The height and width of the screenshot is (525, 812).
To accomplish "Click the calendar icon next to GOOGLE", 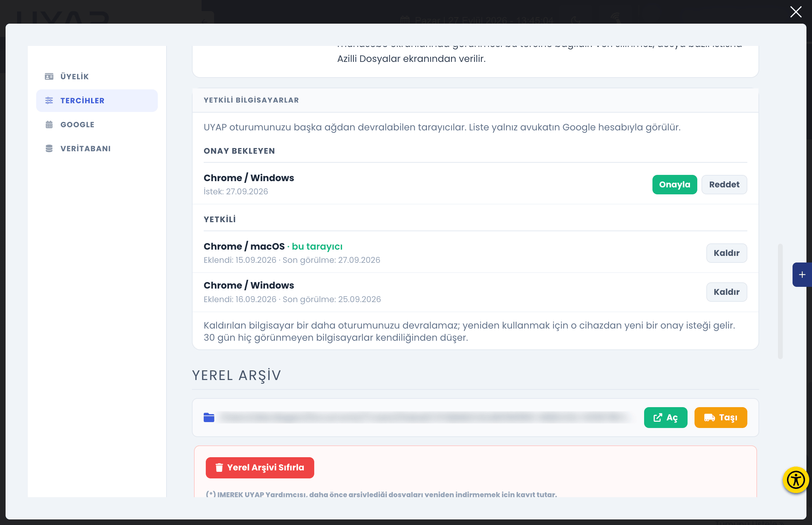I will pyautogui.click(x=49, y=124).
